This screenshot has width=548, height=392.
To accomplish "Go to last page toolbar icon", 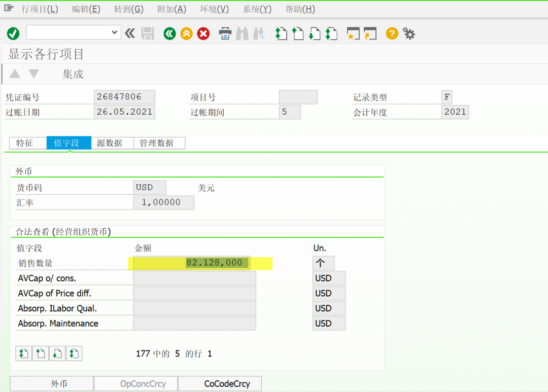I will pyautogui.click(x=331, y=33).
